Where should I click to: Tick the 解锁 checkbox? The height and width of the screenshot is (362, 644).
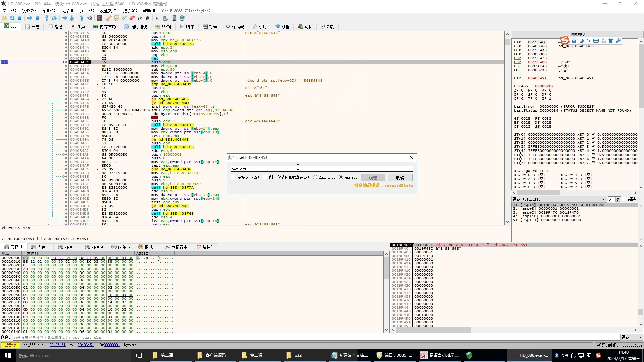(624, 199)
